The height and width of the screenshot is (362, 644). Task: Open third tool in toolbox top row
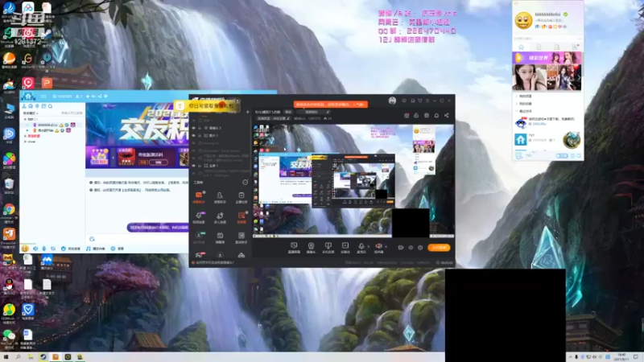click(x=241, y=197)
